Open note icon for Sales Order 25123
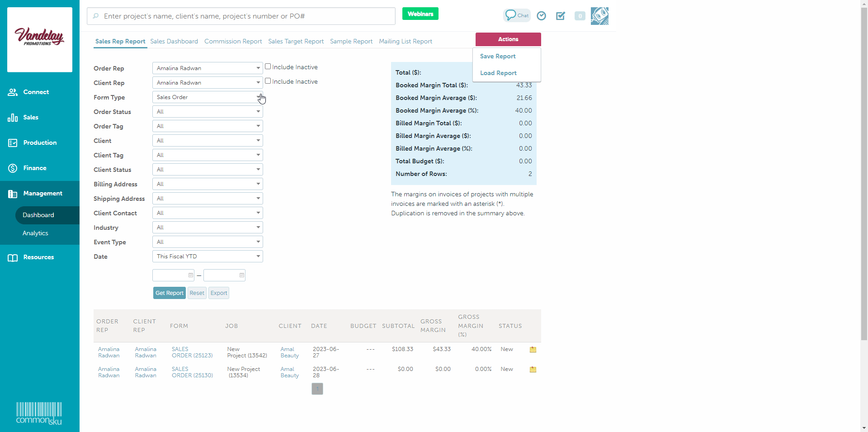868x432 pixels. (x=533, y=350)
